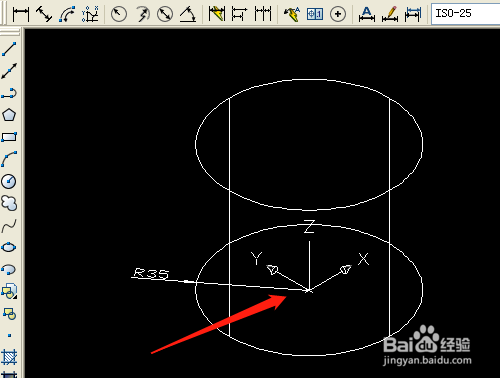500x378 pixels.
Task: Click the X axis label
Action: 364,259
